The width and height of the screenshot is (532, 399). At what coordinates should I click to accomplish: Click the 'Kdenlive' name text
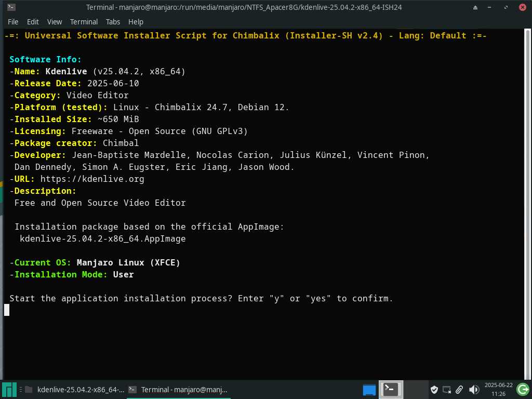pos(66,71)
